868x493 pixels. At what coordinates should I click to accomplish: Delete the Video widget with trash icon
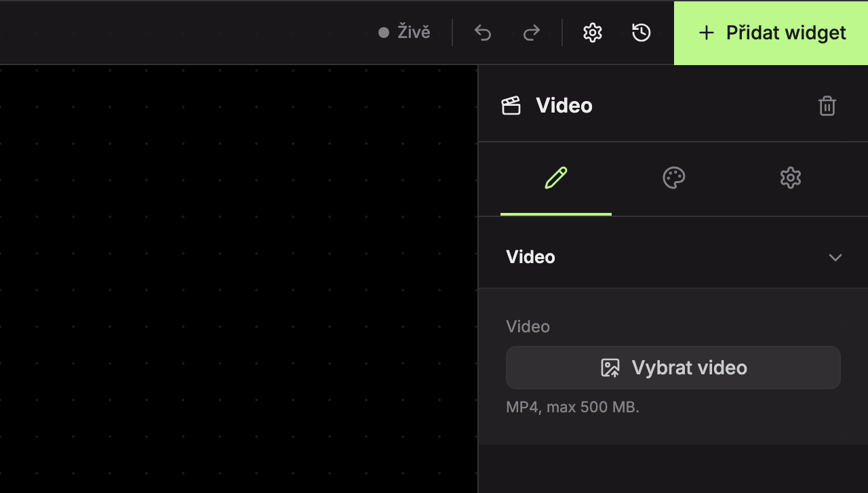[827, 106]
